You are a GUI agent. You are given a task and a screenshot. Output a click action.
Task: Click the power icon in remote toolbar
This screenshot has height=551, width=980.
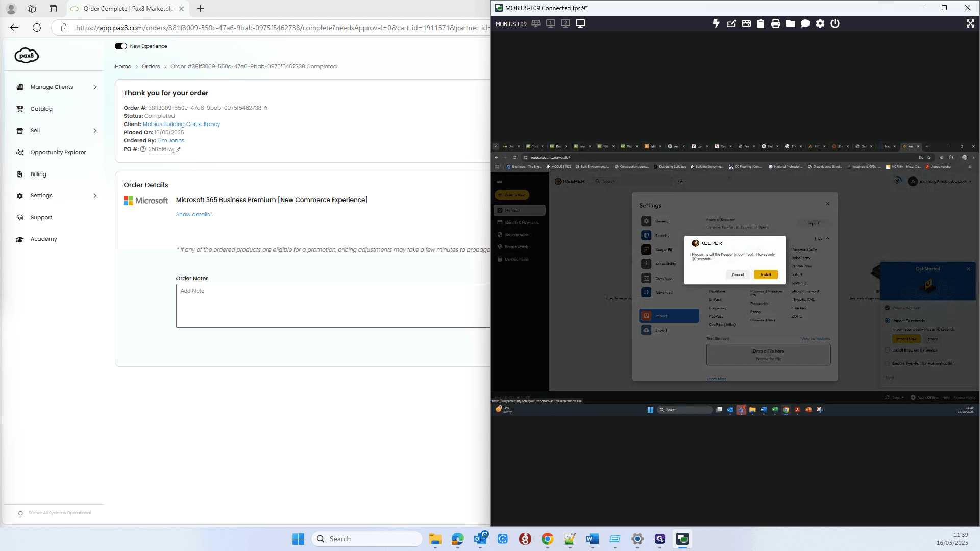[835, 23]
